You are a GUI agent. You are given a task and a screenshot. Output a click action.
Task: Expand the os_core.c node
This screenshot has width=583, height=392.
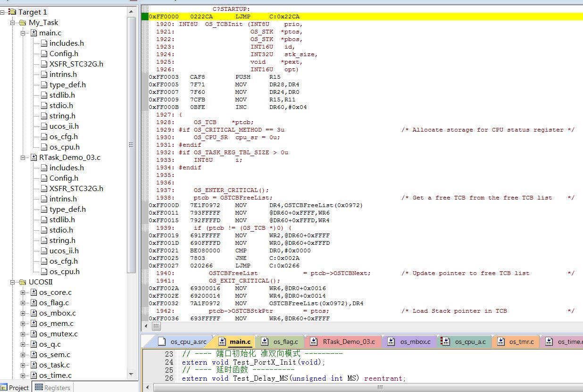[x=23, y=292]
